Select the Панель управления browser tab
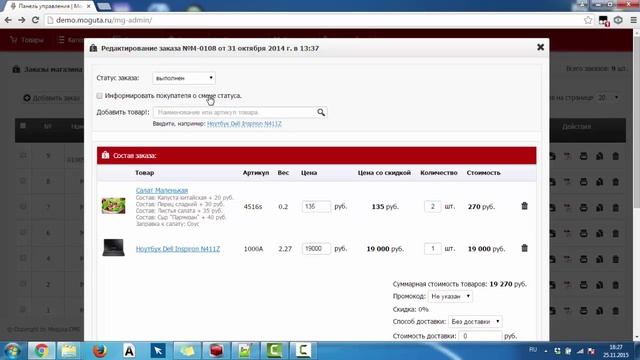The width and height of the screenshot is (640, 360). (x=51, y=7)
